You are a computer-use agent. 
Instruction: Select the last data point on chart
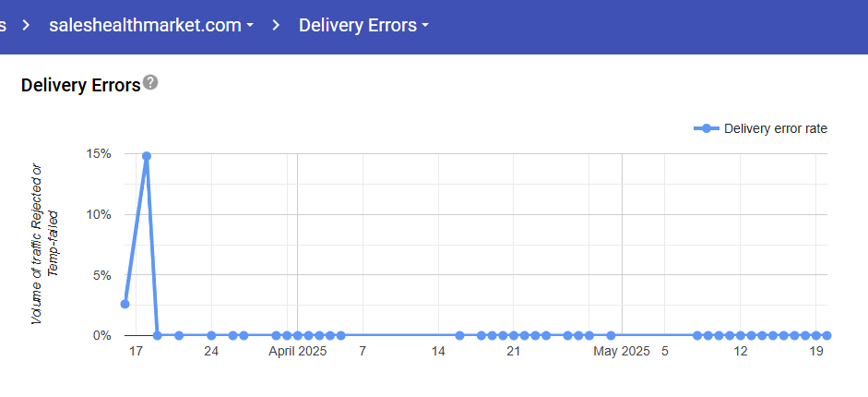[826, 335]
